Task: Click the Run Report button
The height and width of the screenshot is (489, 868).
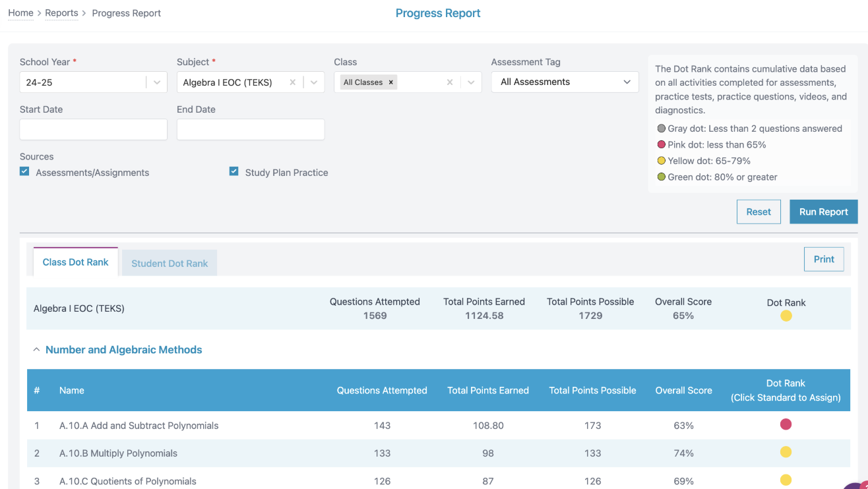Action: [823, 212]
